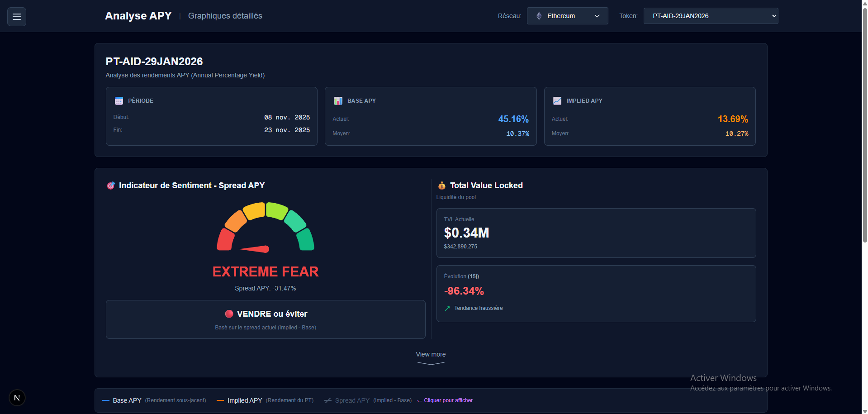
Task: Click the chart icon on Implied APY card
Action: tap(557, 100)
